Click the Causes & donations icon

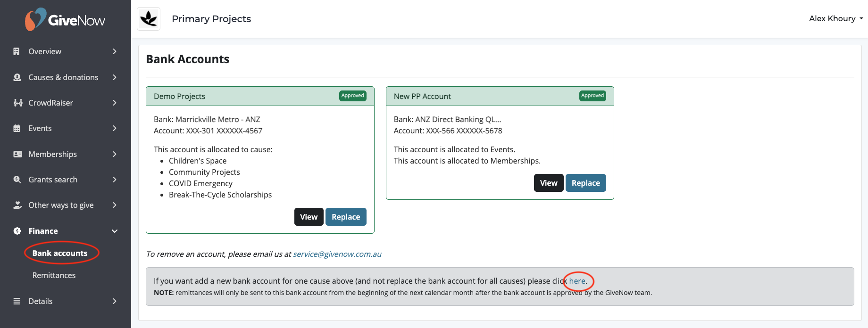tap(17, 77)
